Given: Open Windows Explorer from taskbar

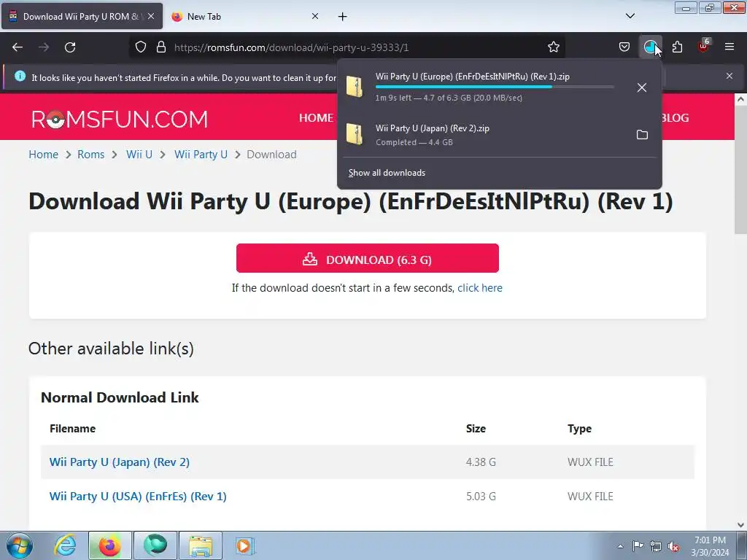Looking at the screenshot, I should click(201, 545).
